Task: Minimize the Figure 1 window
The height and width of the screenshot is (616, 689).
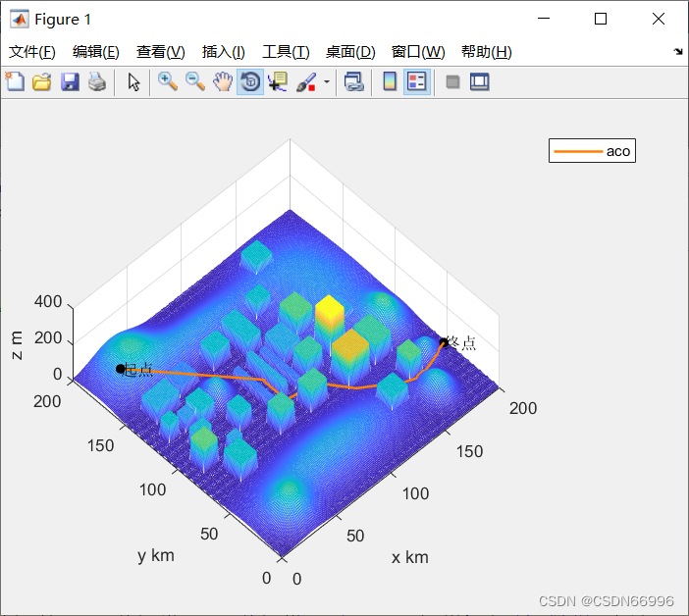Action: [x=544, y=19]
